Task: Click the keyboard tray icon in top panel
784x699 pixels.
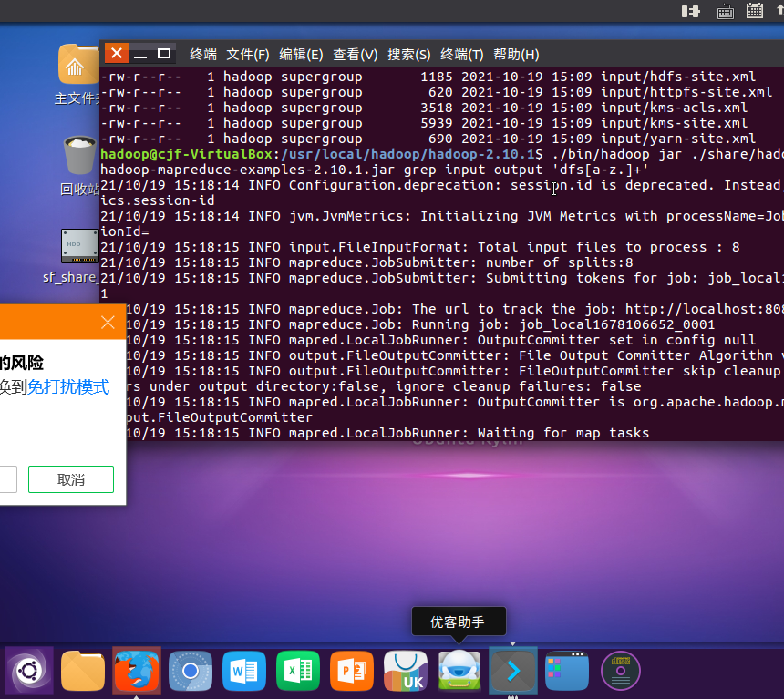Action: tap(725, 12)
